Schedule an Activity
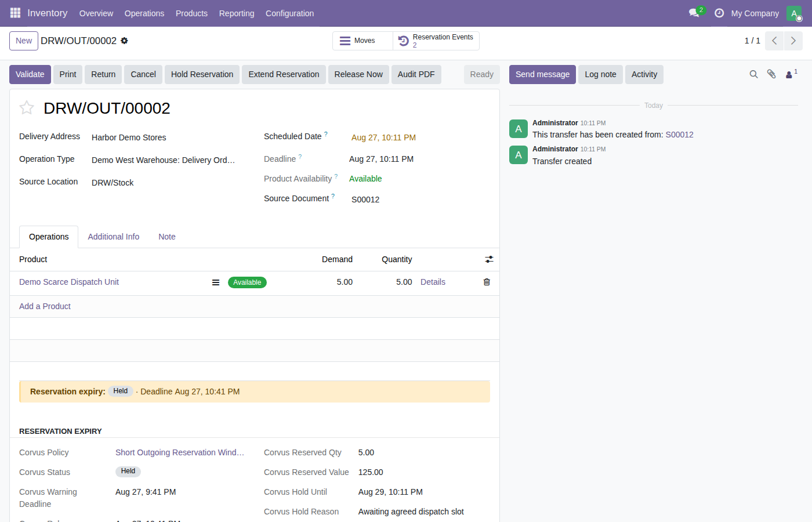The height and width of the screenshot is (522, 812). pos(644,74)
